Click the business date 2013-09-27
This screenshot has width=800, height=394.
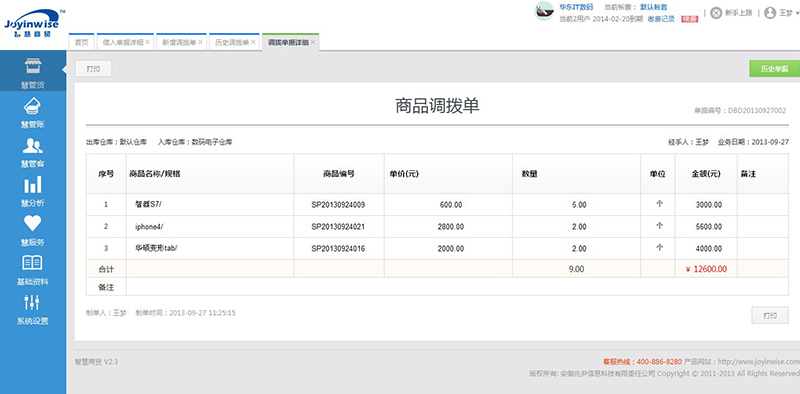pyautogui.click(x=770, y=142)
